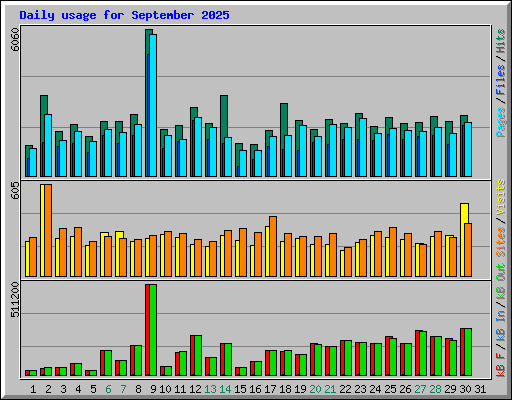Click day 30 label on the x-axis
Viewport: 512px width, 400px height.
coord(465,389)
